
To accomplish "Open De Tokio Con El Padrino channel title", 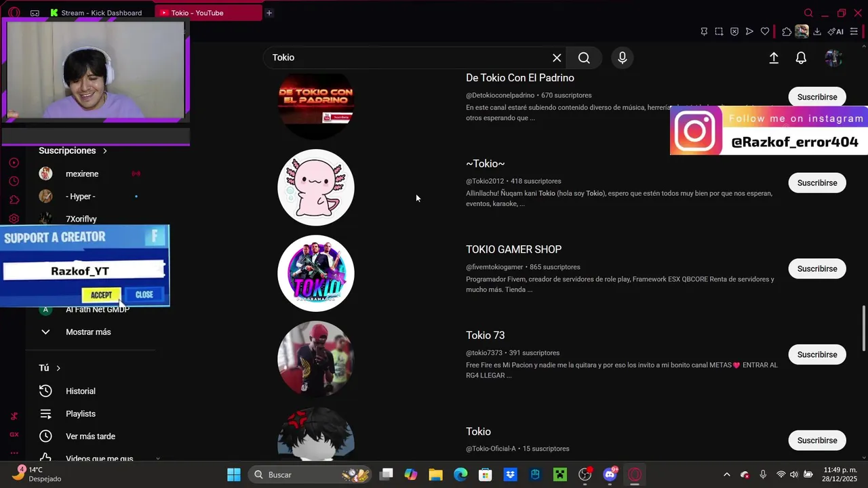I will 520,78.
